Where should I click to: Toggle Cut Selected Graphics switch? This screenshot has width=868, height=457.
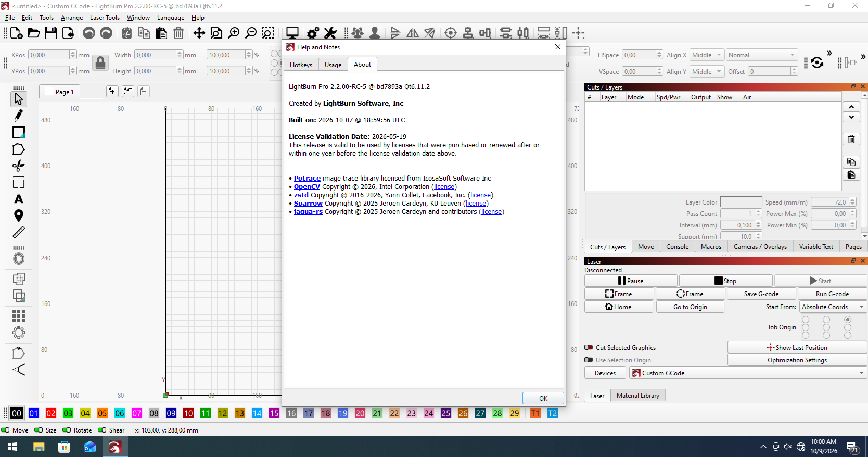[x=589, y=347]
